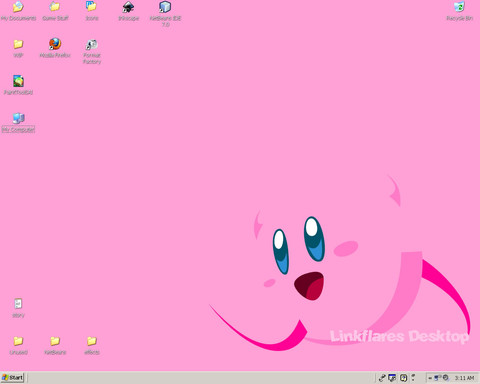Select the effects folder icon

coord(92,345)
